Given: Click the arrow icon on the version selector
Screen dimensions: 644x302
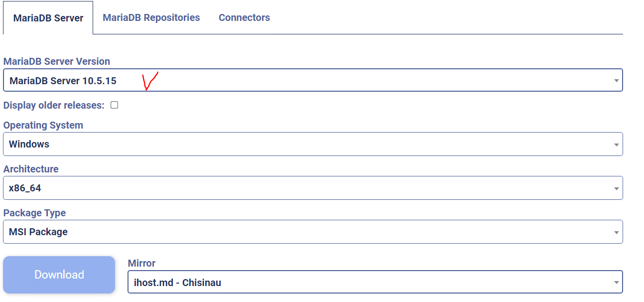Looking at the screenshot, I should (x=616, y=81).
